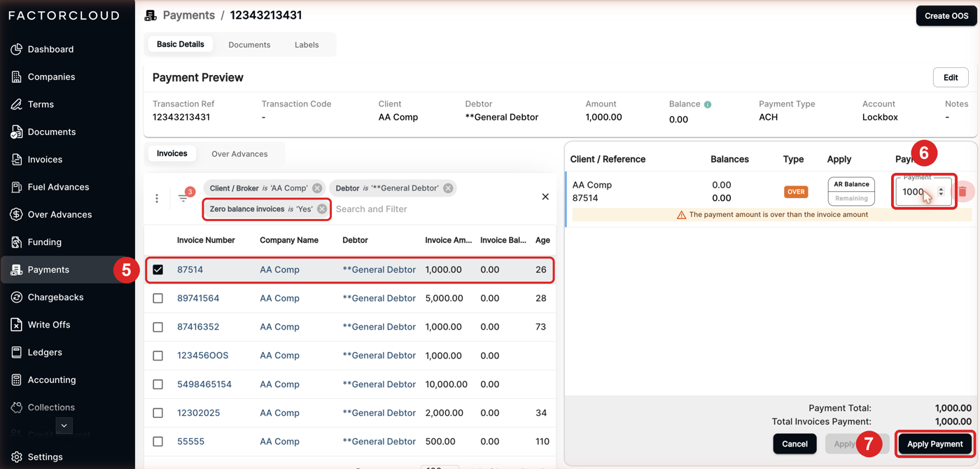The image size is (980, 469).
Task: Select the Over Advances sub-tab
Action: pyautogui.click(x=239, y=154)
